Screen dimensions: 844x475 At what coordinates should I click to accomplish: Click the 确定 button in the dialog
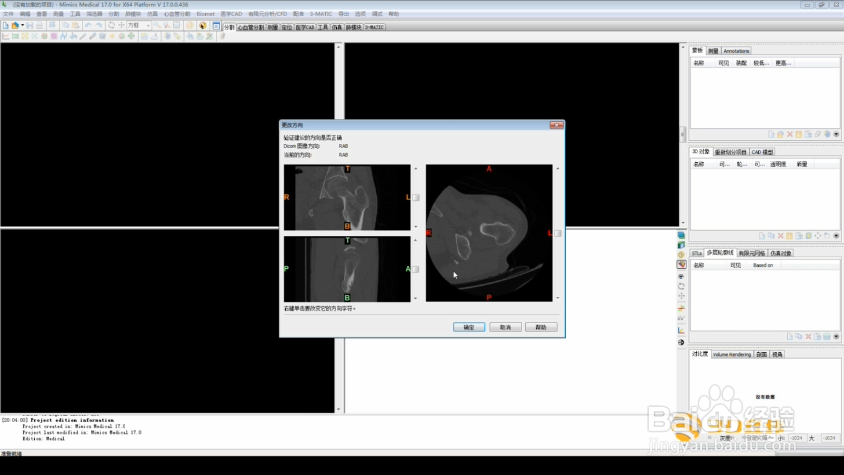coord(469,327)
